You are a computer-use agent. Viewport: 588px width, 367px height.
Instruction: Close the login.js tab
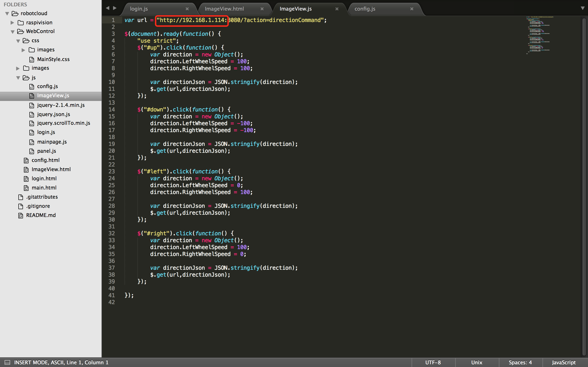(187, 9)
